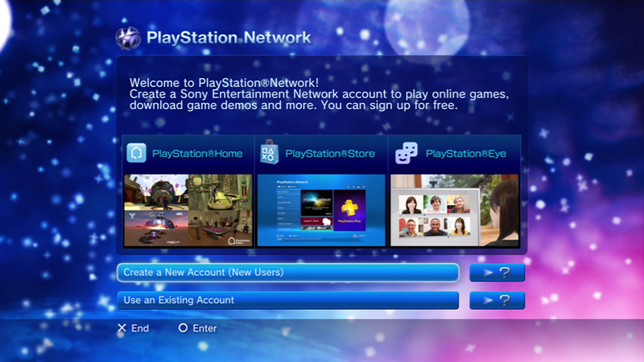Open the PlayStation Eye video chat thumbnail
This screenshot has height=362, width=644.
(x=454, y=211)
